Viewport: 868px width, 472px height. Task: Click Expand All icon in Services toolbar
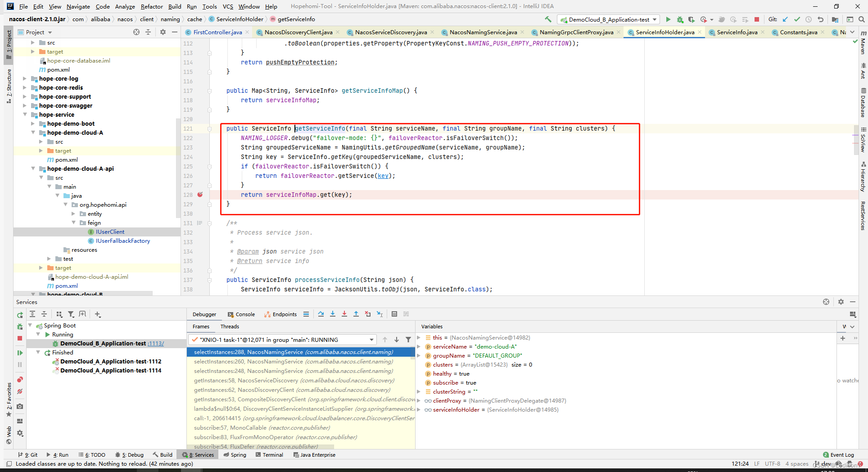tap(32, 314)
